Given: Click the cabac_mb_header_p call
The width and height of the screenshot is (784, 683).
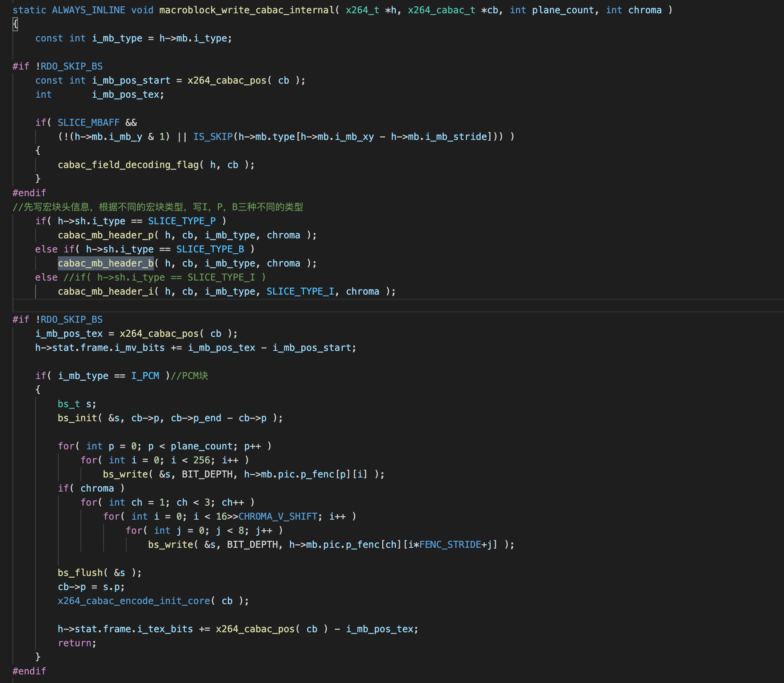Looking at the screenshot, I should pos(106,235).
